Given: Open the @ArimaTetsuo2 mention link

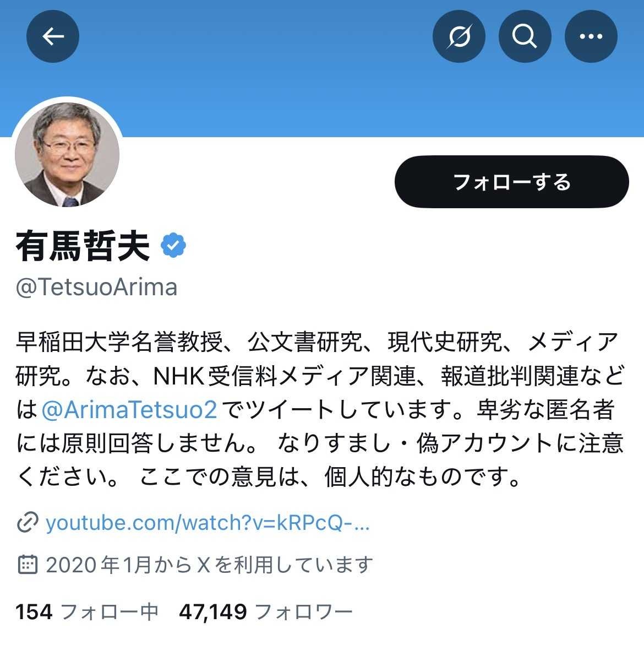Looking at the screenshot, I should (129, 410).
